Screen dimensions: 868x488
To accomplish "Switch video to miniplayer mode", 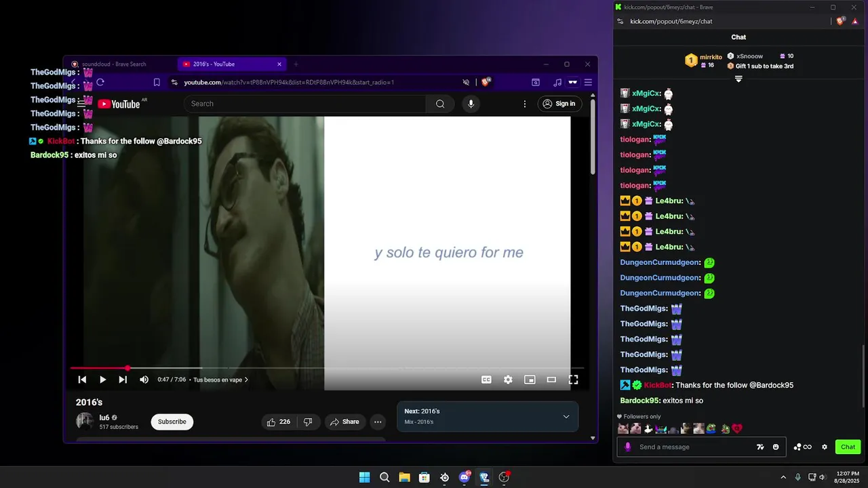I will 530,380.
